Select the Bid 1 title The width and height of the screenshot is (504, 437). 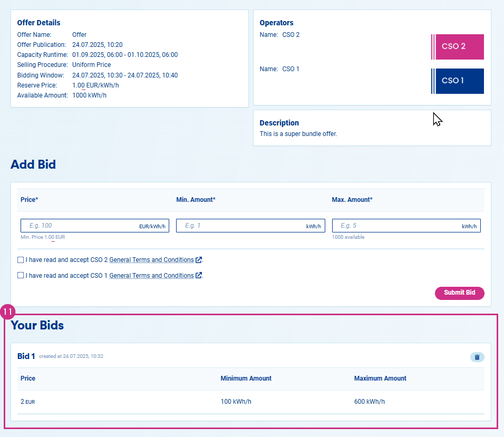pyautogui.click(x=26, y=356)
